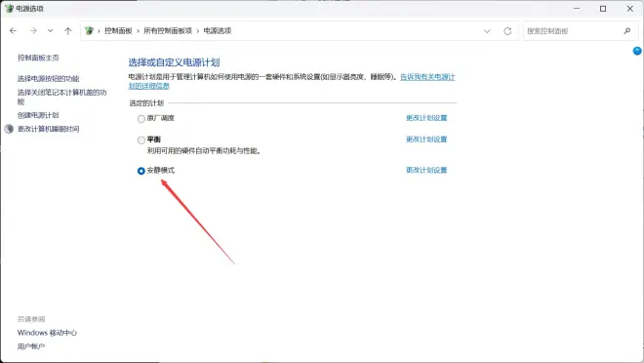This screenshot has width=644, height=363.
Task: Click the address bar power options icon
Action: (89, 31)
